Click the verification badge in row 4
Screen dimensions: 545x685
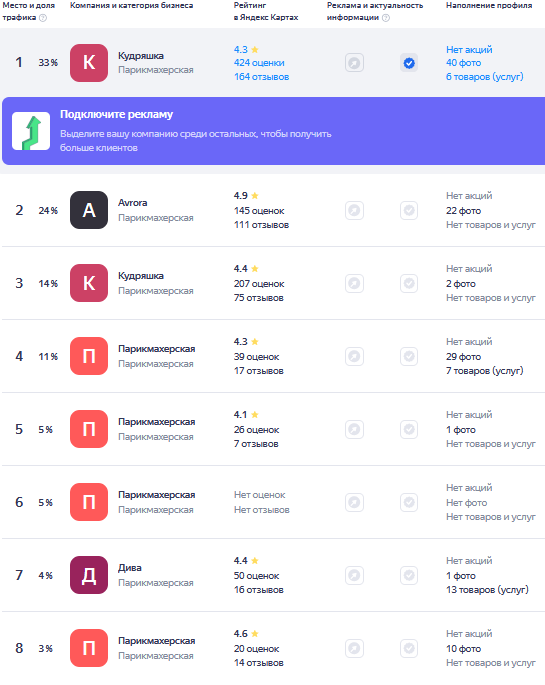[409, 356]
